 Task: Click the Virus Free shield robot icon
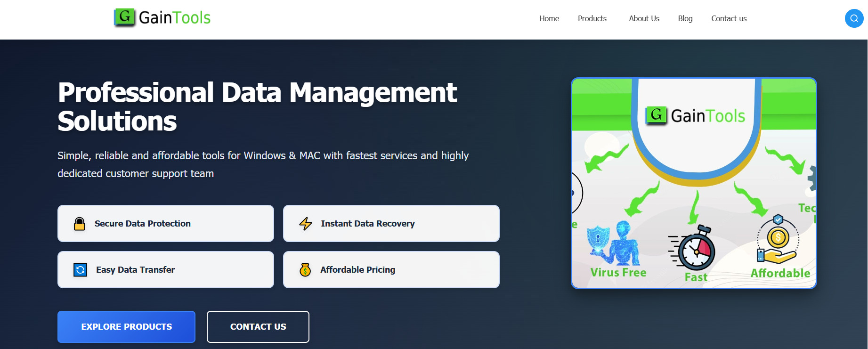point(614,243)
